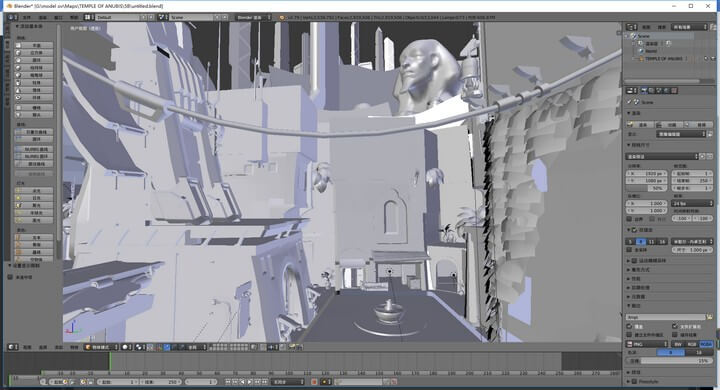The width and height of the screenshot is (720, 390).
Task: Select the RGBA color mode button
Action: pyautogui.click(x=706, y=344)
